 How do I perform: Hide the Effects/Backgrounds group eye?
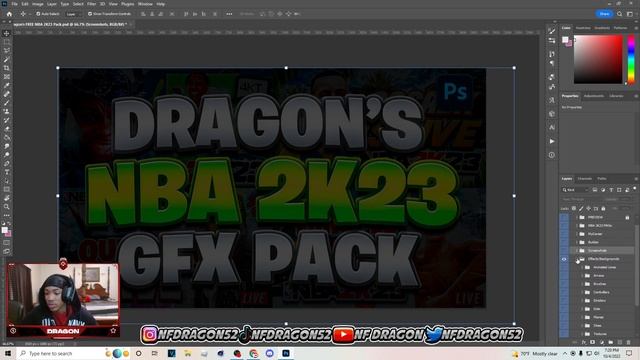click(564, 259)
